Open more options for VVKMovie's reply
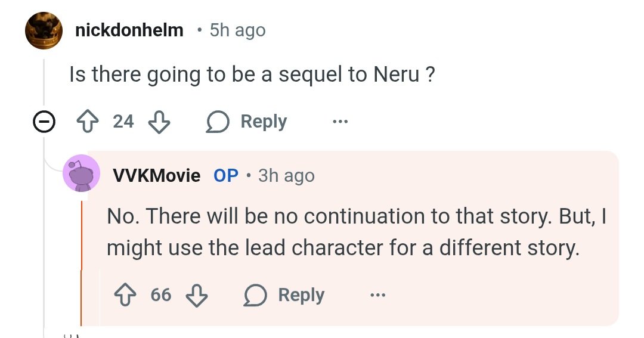 coord(377,295)
